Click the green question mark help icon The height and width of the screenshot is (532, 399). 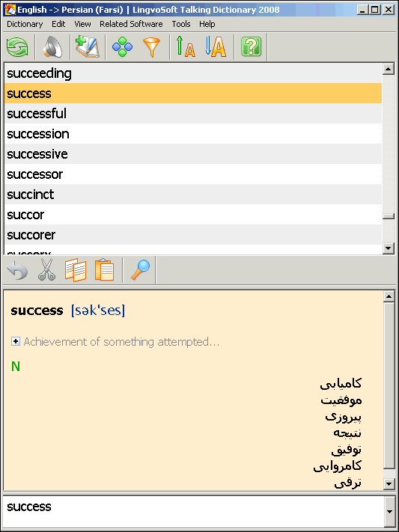pyautogui.click(x=251, y=47)
